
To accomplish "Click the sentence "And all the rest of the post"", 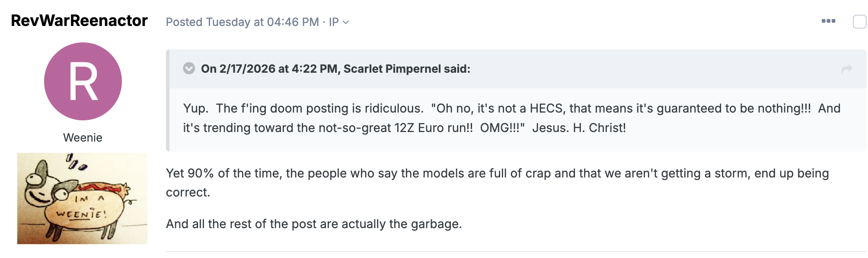I will point(314,224).
